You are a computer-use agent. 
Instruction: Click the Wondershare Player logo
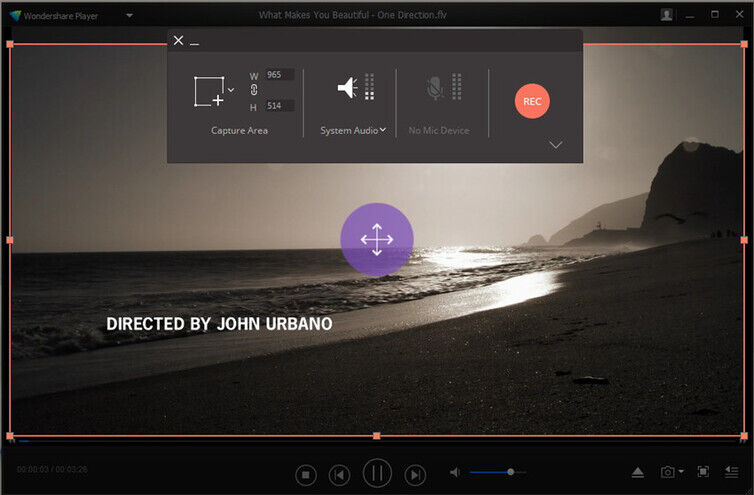15,16
